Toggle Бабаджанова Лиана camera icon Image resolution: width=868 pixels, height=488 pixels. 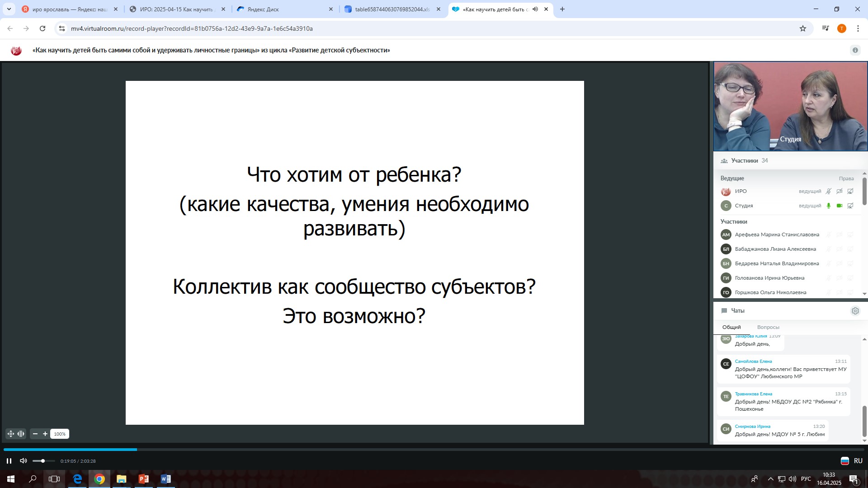[x=840, y=249]
